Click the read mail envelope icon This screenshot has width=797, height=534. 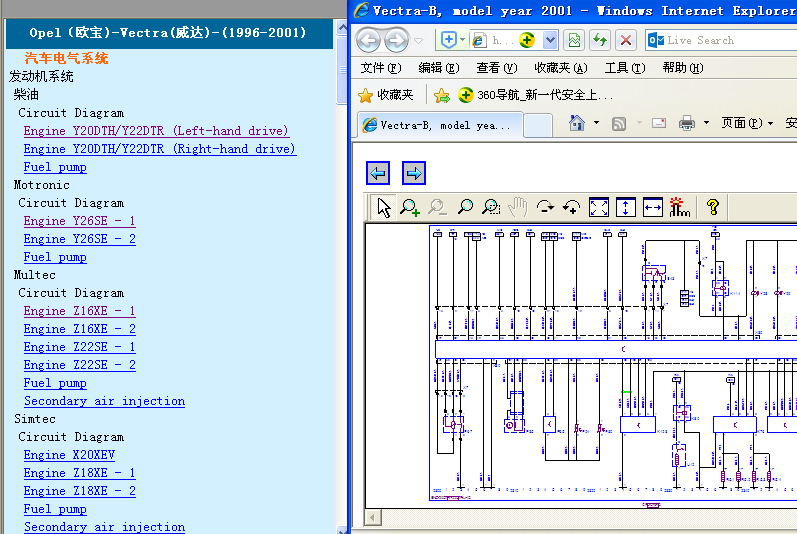click(659, 123)
